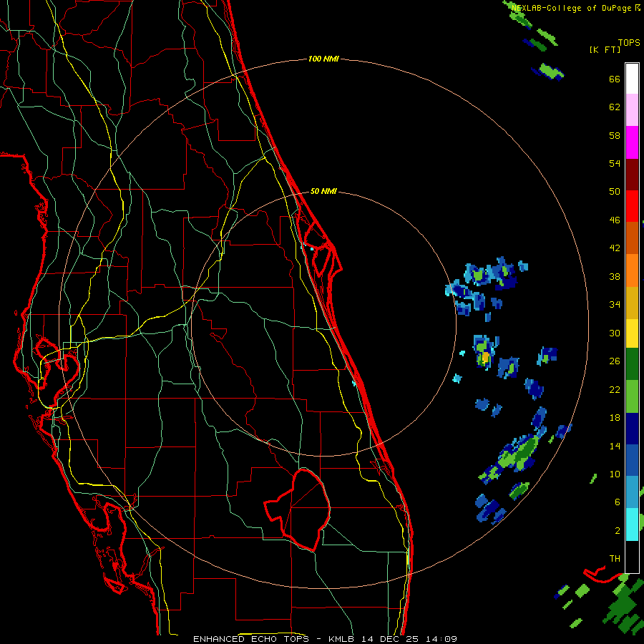This screenshot has height=644, width=644.
Task: Click the legend value "18"
Action: pyautogui.click(x=615, y=418)
